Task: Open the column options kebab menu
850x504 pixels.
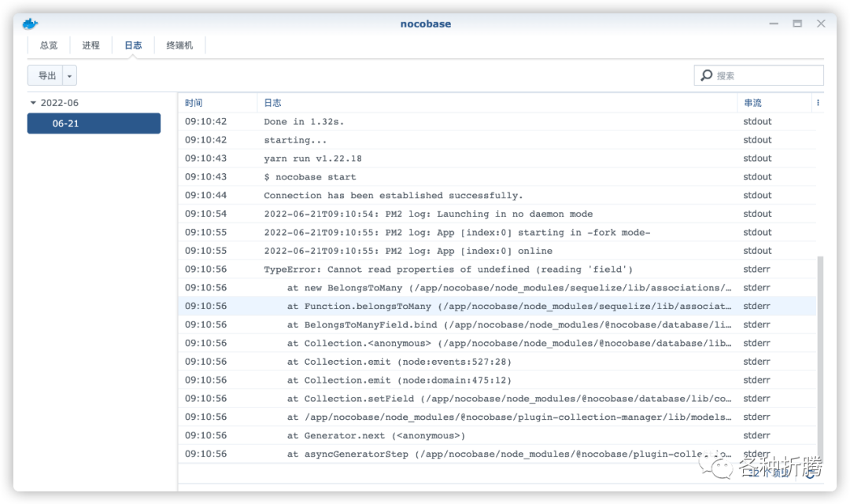Action: pyautogui.click(x=818, y=103)
